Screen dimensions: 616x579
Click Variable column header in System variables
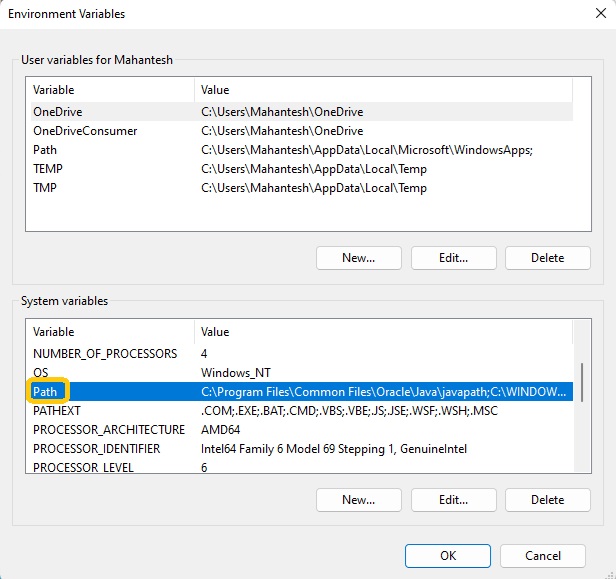point(112,332)
